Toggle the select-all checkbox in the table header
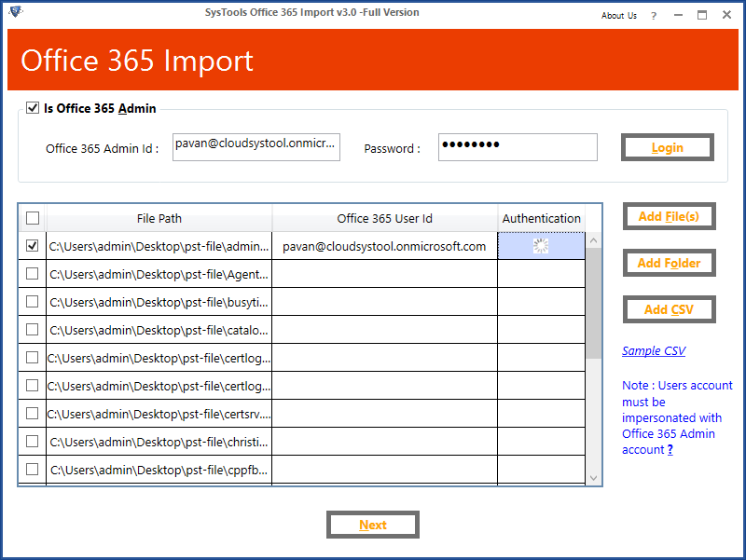The image size is (746, 560). coord(33,217)
